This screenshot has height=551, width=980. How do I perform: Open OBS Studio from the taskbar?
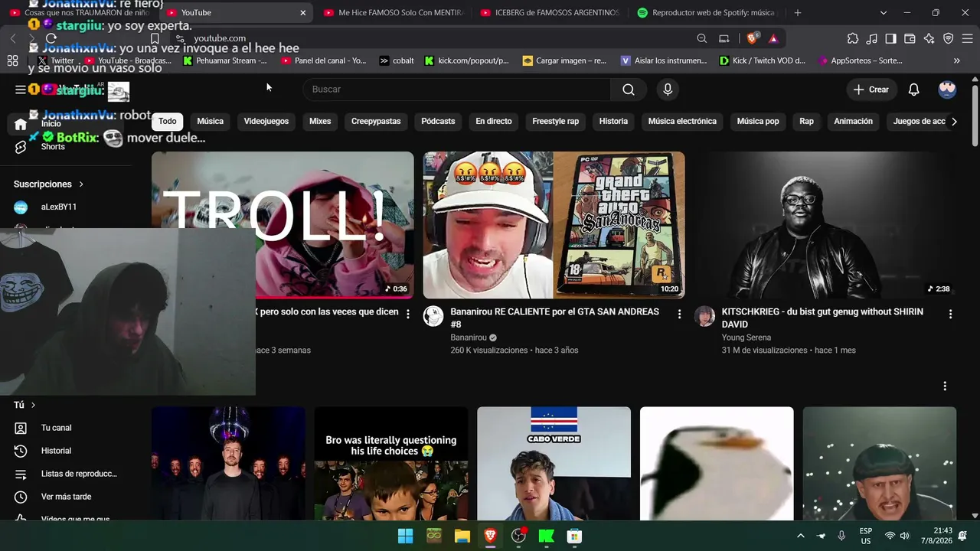[518, 536]
